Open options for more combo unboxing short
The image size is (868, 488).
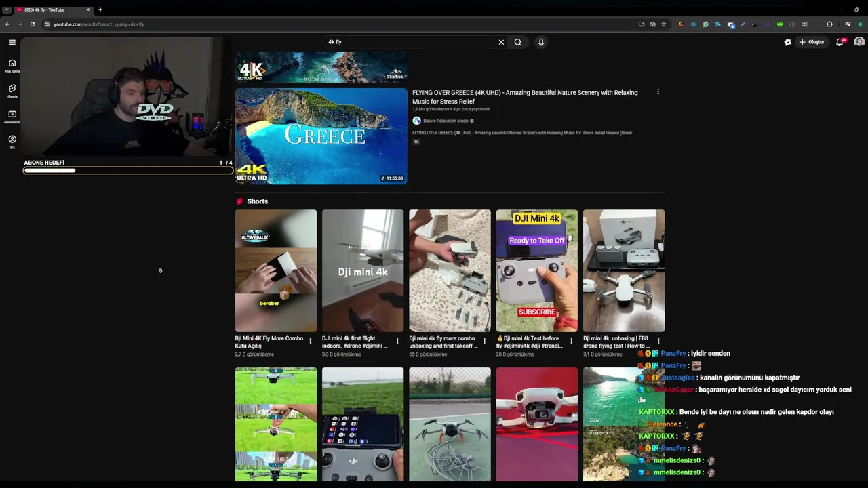(484, 341)
